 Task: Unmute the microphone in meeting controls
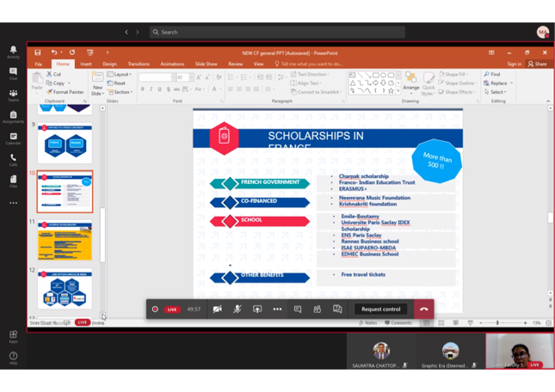click(237, 309)
